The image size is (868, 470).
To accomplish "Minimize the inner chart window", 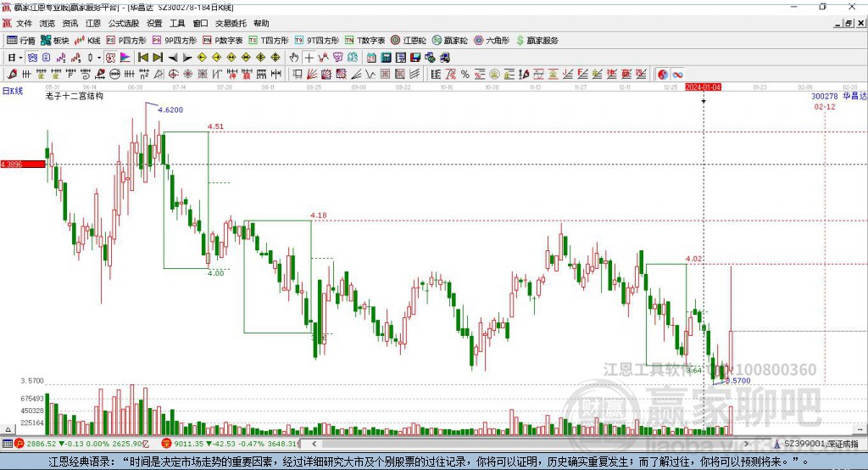I will 837,23.
